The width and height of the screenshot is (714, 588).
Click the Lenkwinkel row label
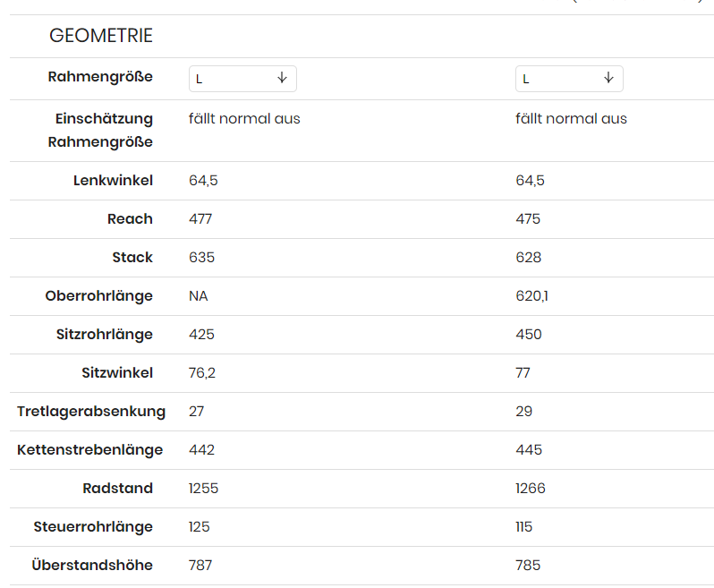click(x=113, y=181)
